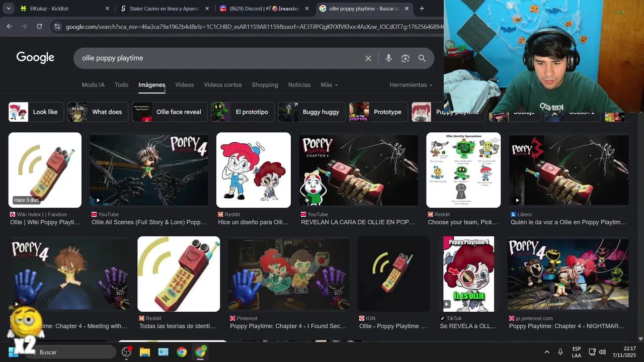644x362 pixels.
Task: Open Ollie | Wiki Poppy Playtime link
Action: (x=45, y=222)
